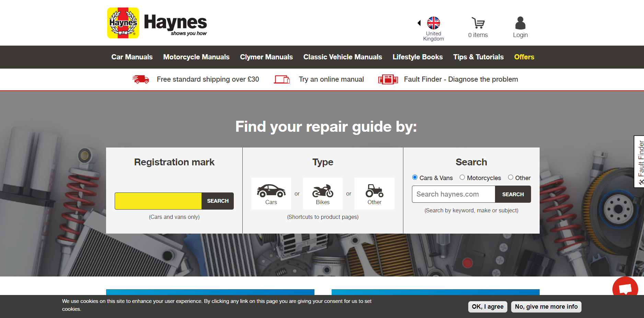Click the Haynes logo
The width and height of the screenshot is (644, 318).
click(157, 23)
